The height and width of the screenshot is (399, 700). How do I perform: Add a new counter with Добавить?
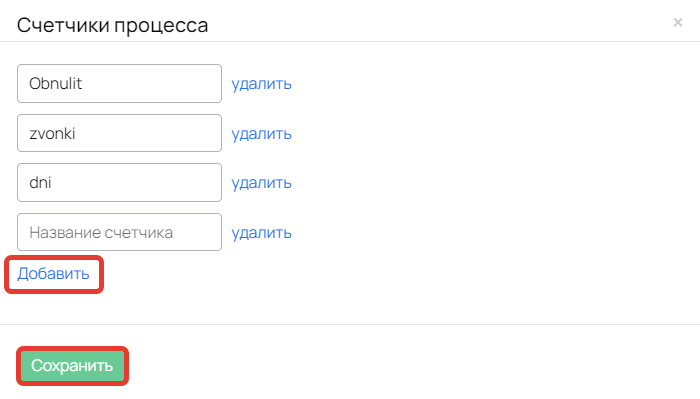click(x=53, y=274)
